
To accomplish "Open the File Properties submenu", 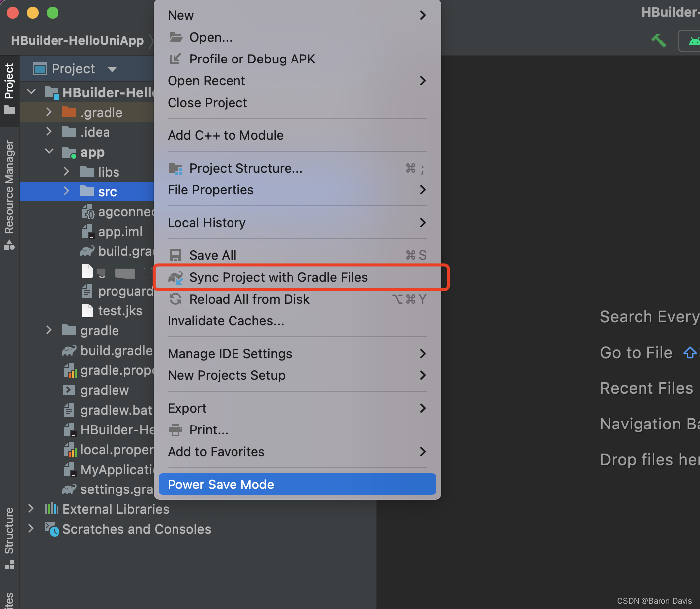I will 297,190.
